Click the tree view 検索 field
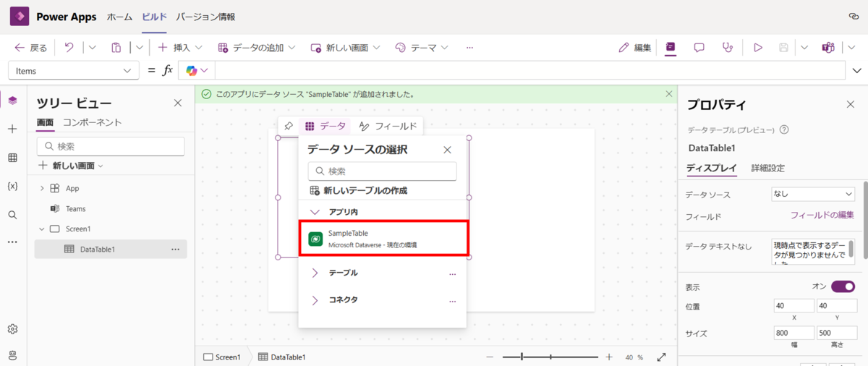Viewport: 868px width, 366px height. pos(111,146)
